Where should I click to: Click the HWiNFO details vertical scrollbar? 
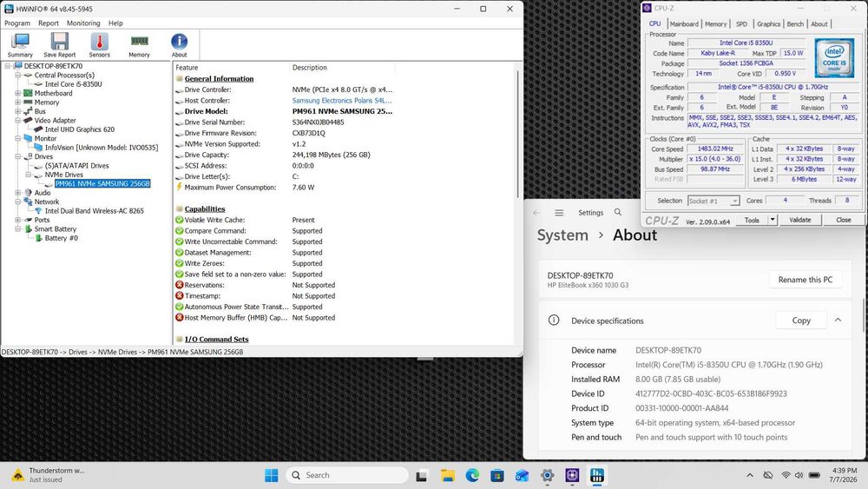(x=518, y=133)
